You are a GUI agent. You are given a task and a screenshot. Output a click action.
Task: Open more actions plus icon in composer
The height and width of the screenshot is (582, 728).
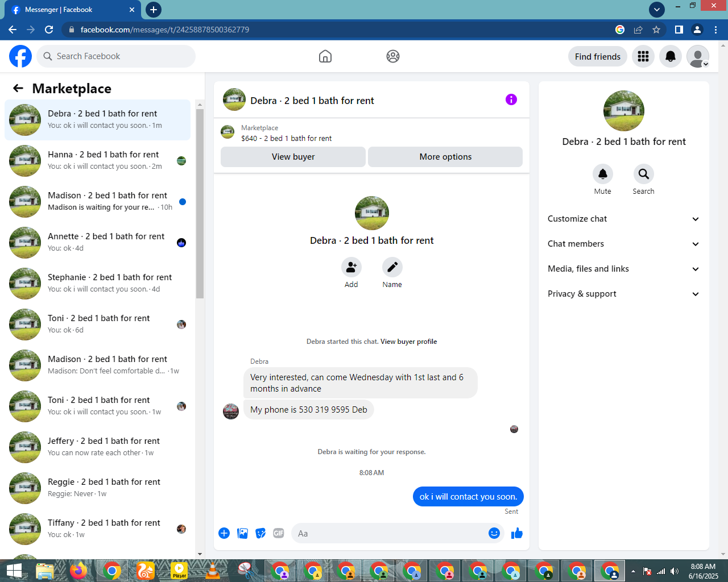point(224,533)
